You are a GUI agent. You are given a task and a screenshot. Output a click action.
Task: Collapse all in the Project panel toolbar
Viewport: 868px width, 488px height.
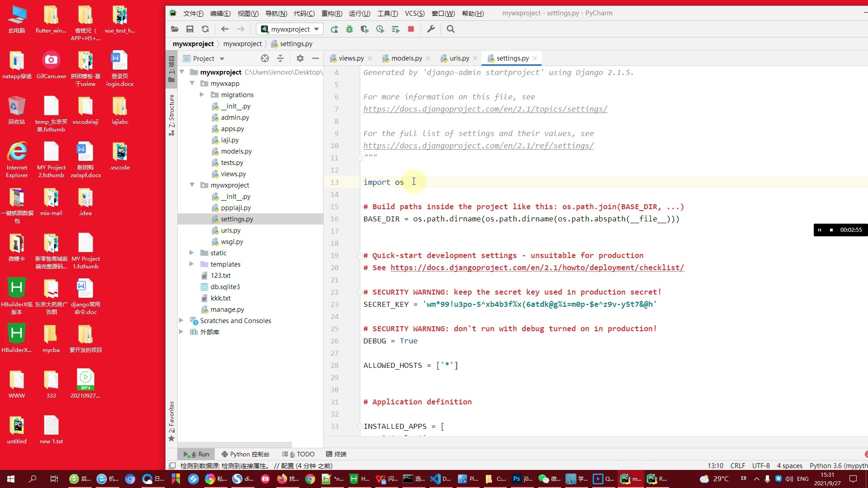click(x=280, y=58)
